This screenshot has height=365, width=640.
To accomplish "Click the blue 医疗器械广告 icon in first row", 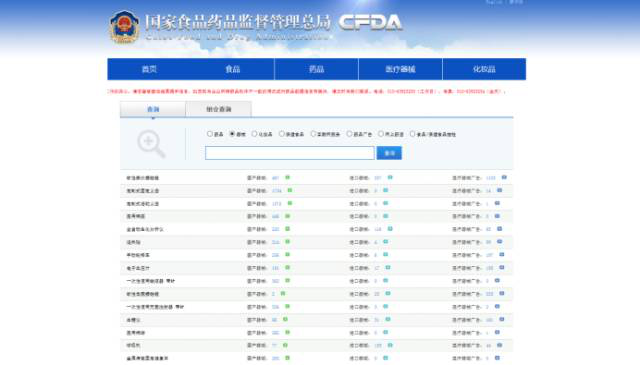I will point(504,178).
